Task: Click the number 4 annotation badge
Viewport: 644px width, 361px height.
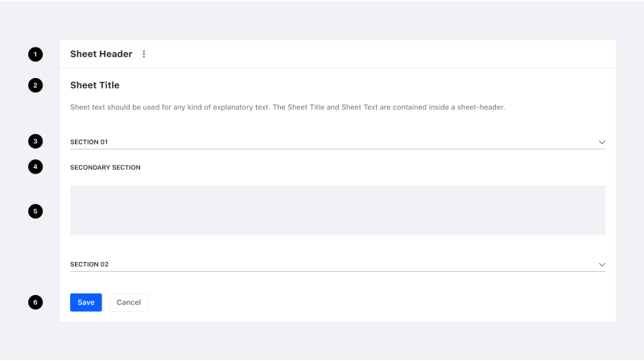Action: 35,167
